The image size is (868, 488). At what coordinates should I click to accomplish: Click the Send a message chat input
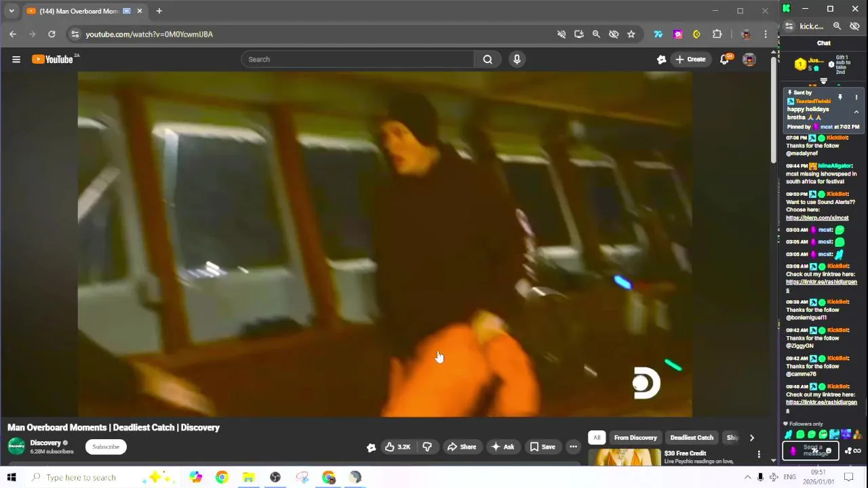pos(810,451)
